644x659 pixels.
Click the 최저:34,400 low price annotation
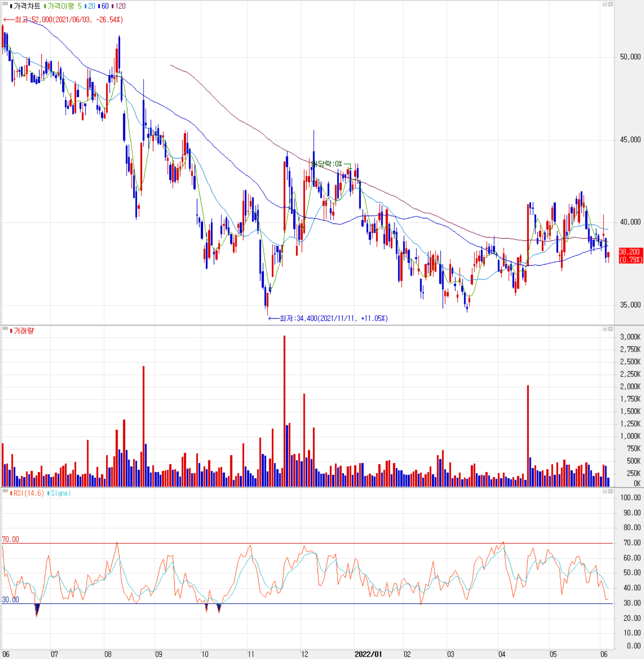pyautogui.click(x=328, y=318)
